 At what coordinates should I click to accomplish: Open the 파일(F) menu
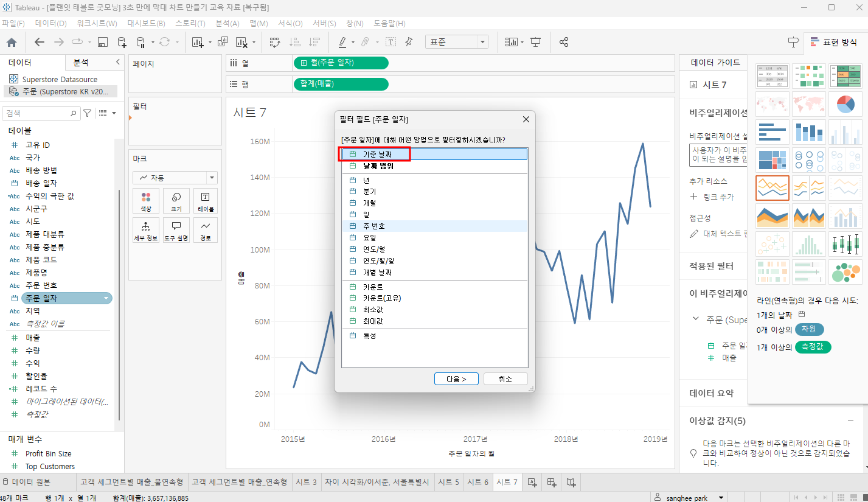pyautogui.click(x=13, y=24)
